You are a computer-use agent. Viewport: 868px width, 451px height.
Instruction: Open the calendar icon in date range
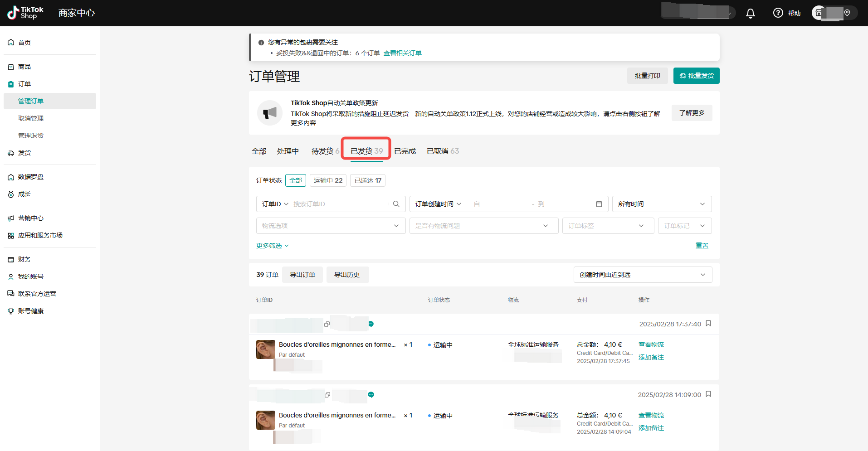(x=599, y=204)
